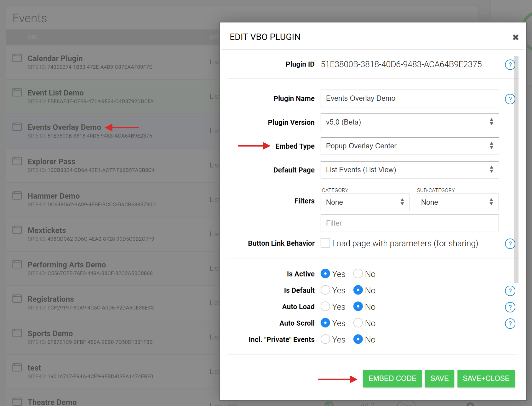Click Hammer Demo SITE-ID text
532x406 pixels.
(x=91, y=205)
